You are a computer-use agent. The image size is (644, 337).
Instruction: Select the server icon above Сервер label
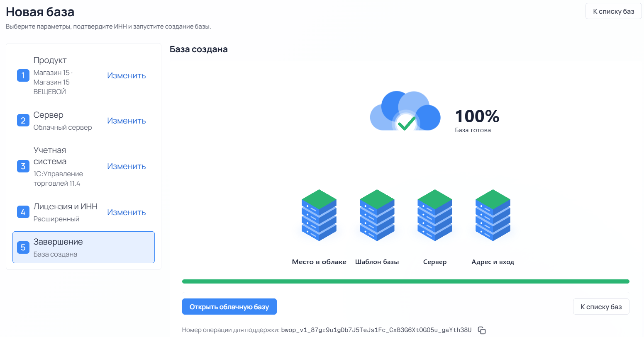coord(435,215)
